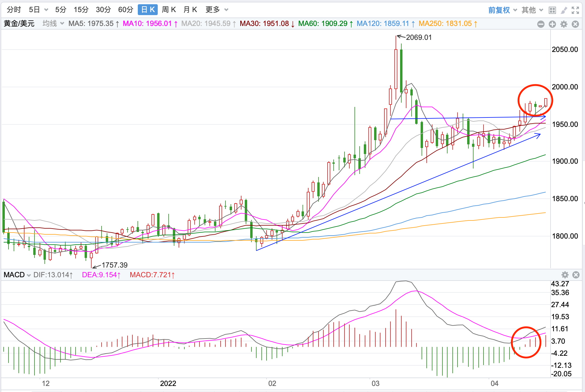Switch to the 60分 timeframe

[126, 10]
